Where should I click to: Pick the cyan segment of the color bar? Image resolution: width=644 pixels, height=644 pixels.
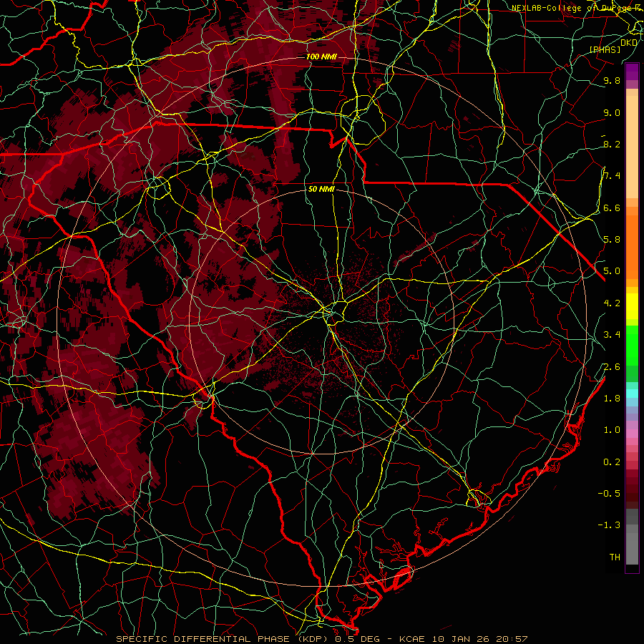click(x=632, y=393)
